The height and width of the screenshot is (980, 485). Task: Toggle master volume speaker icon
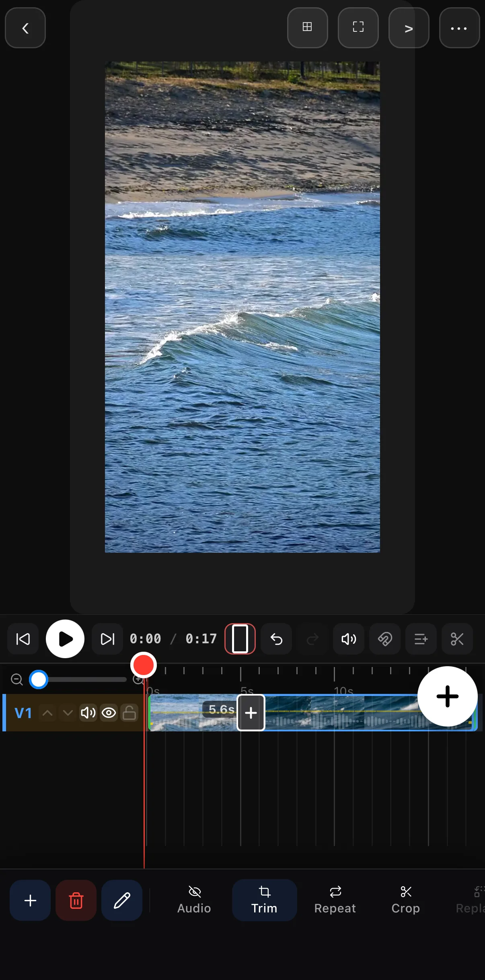click(x=349, y=639)
